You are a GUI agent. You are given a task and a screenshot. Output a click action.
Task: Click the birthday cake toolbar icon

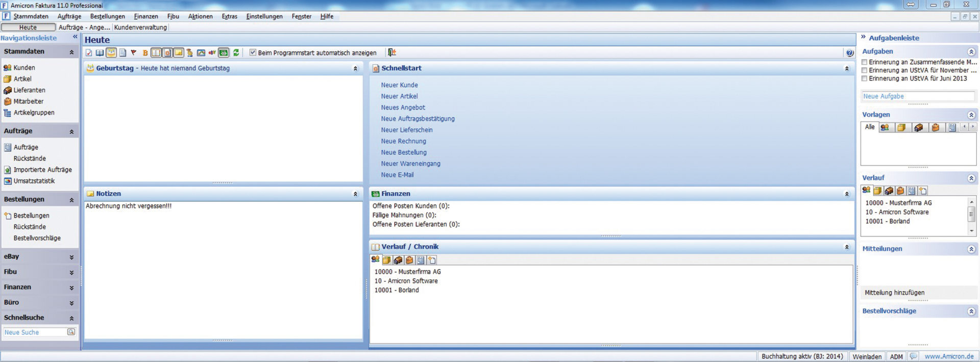[111, 53]
